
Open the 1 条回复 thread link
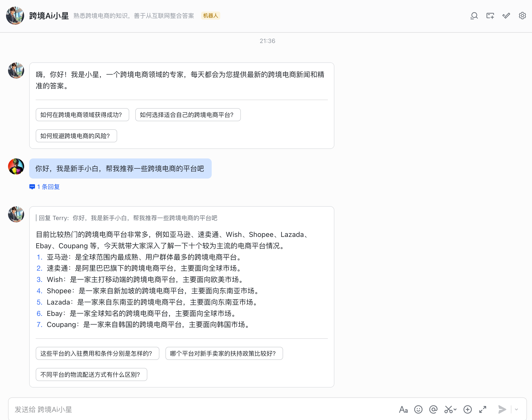coord(45,187)
